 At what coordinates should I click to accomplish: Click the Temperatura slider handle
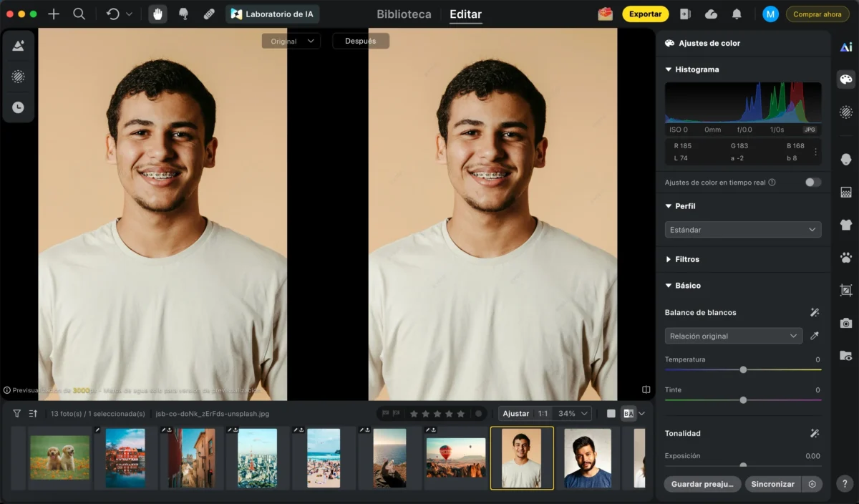[743, 370]
